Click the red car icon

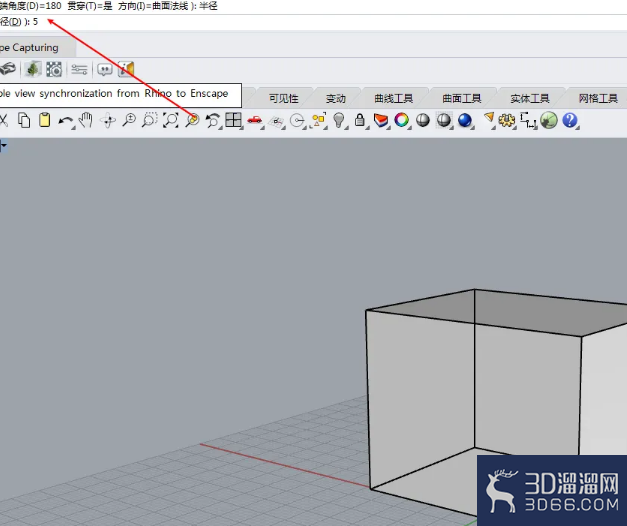(x=255, y=120)
